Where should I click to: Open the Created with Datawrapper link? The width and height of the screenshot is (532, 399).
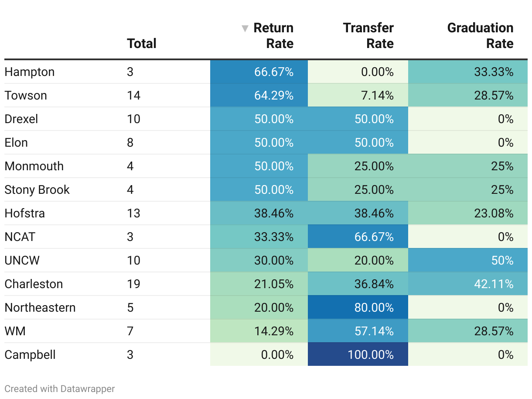coord(60,389)
